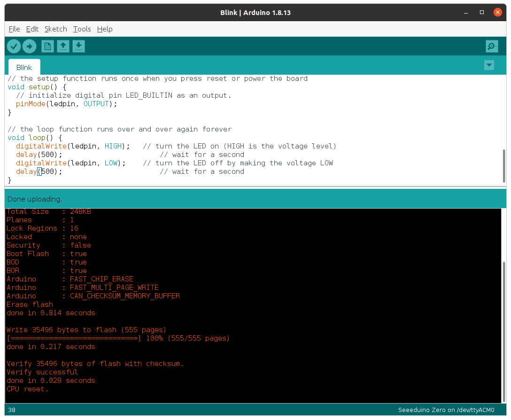
Task: Select the Blink sketch tab
Action: click(24, 67)
